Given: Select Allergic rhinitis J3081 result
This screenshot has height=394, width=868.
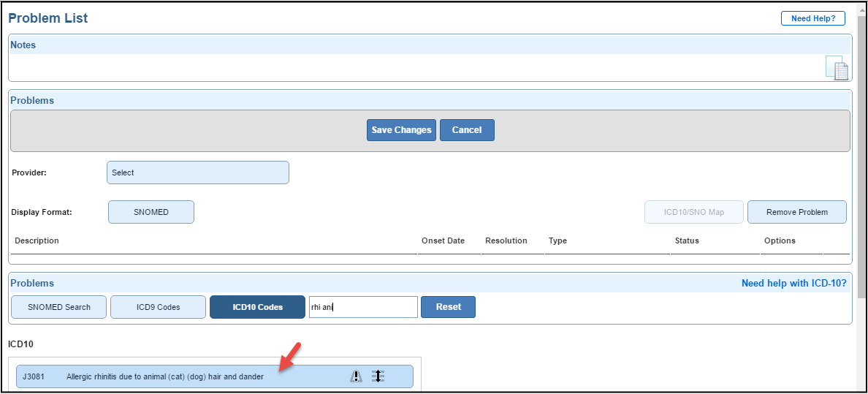Looking at the screenshot, I should pos(164,376).
